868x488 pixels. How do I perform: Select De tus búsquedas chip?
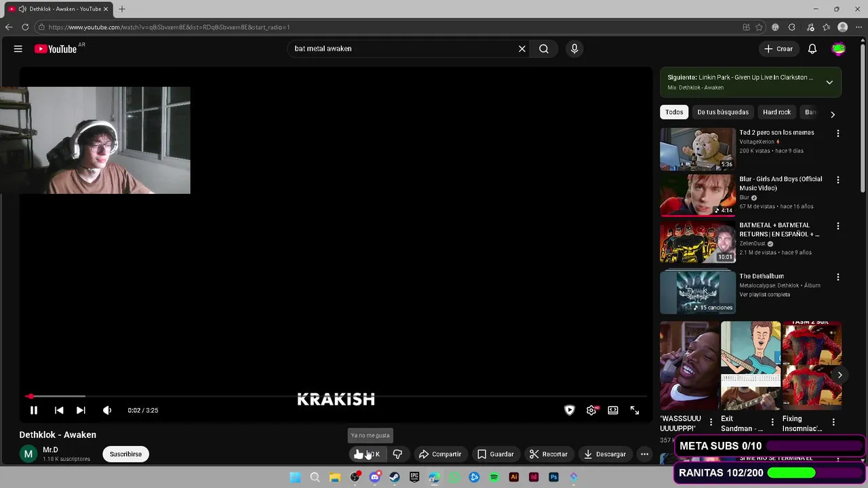(x=723, y=112)
